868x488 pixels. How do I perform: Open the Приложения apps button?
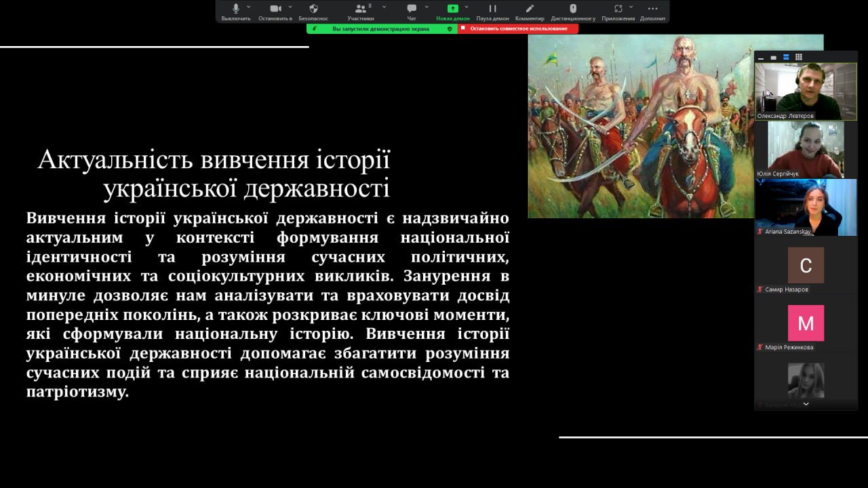[618, 12]
